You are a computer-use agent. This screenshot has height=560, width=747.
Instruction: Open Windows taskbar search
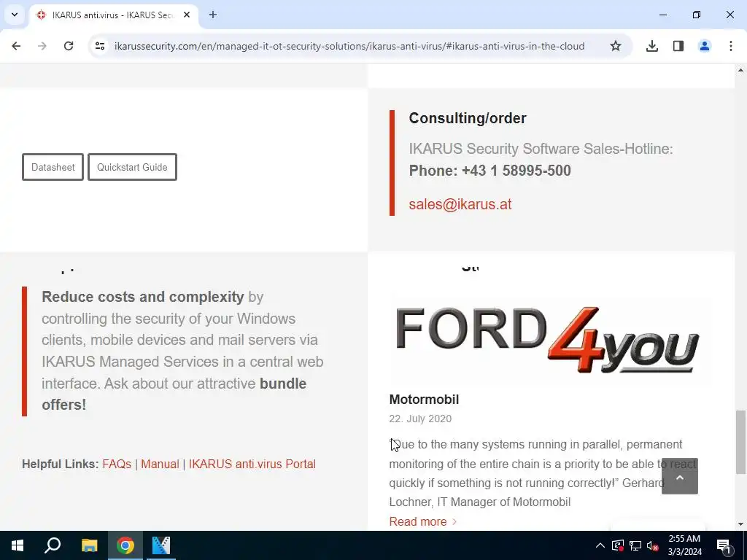pos(53,545)
